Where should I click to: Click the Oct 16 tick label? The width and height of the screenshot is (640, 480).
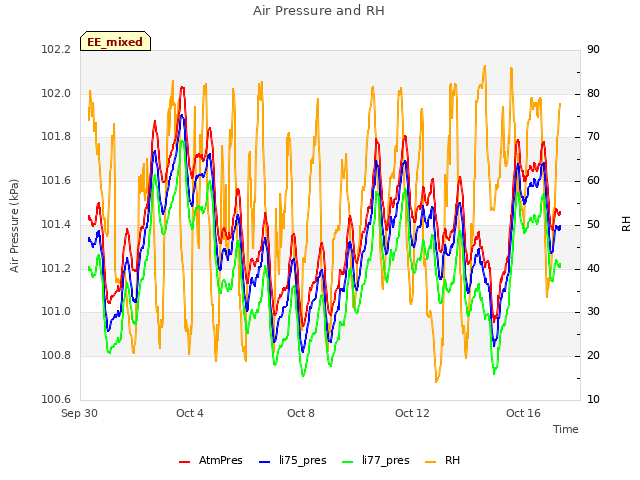pyautogui.click(x=523, y=413)
